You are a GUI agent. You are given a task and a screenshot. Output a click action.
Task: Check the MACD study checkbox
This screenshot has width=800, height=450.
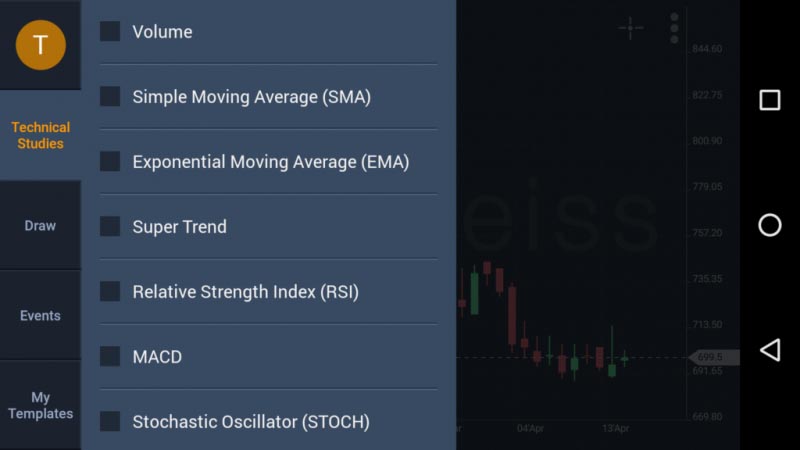pyautogui.click(x=110, y=357)
